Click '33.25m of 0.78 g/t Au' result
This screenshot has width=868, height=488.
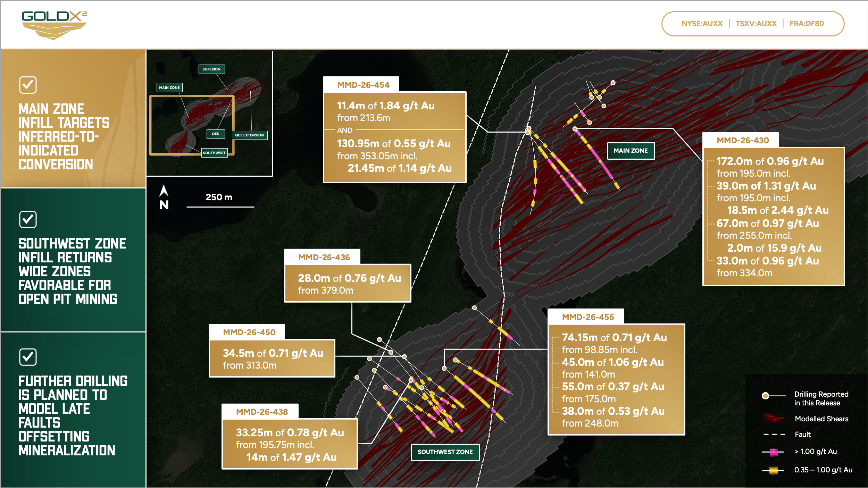pyautogui.click(x=290, y=433)
